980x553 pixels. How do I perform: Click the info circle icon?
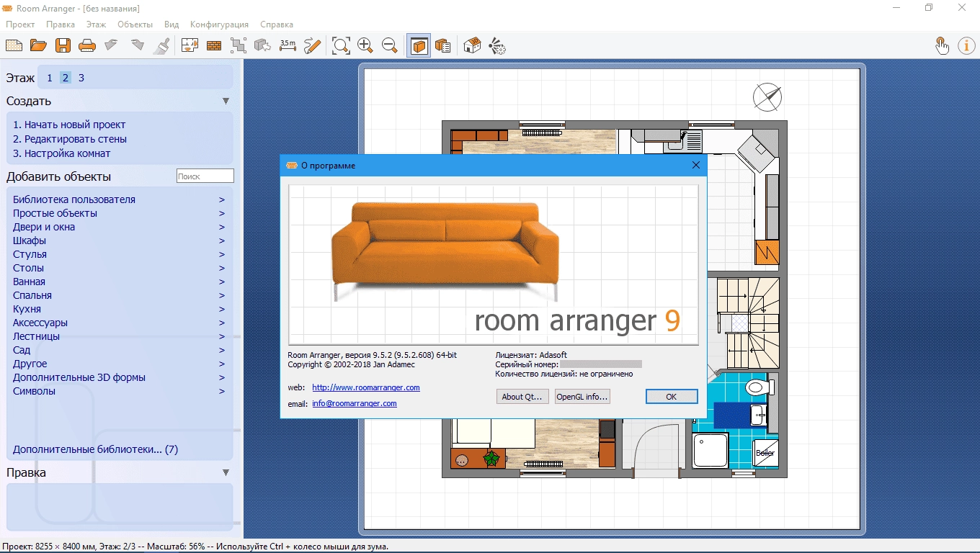click(x=966, y=45)
